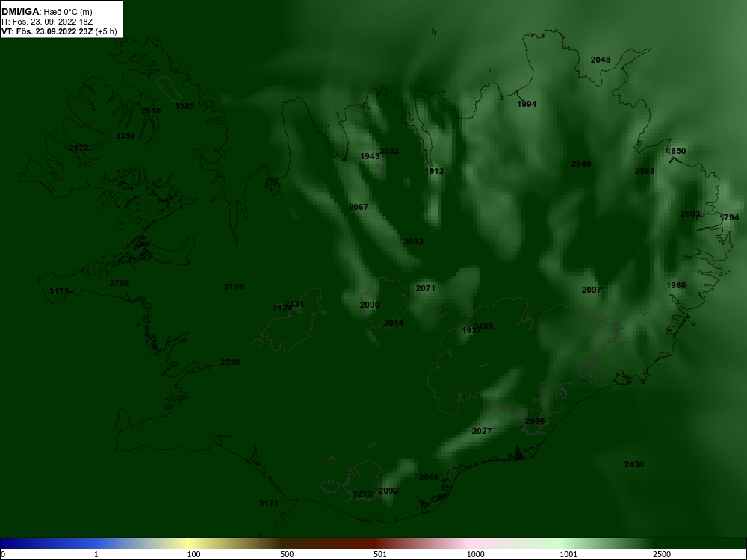Viewport: 747px width, 560px height.
Task: Click the map value 2097
Action: click(592, 290)
